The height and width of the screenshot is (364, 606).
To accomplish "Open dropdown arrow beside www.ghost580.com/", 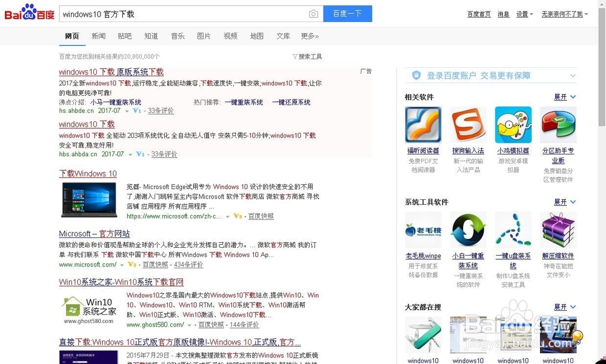I will pos(189,325).
